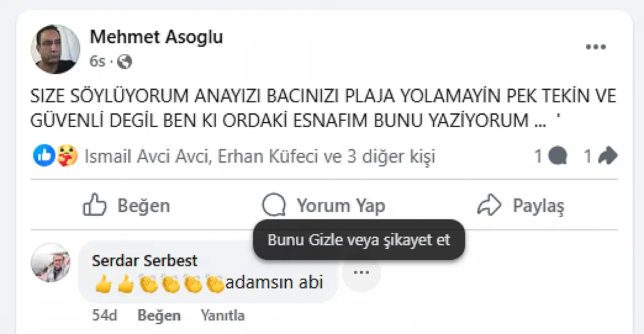This screenshot has width=644, height=334.
Task: Open Mehmet Asoglu profile picture
Action: click(x=55, y=49)
